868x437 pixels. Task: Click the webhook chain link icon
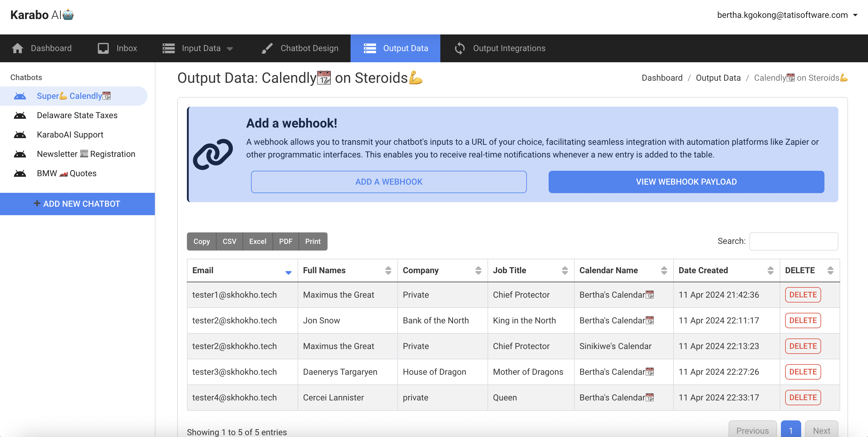(213, 154)
